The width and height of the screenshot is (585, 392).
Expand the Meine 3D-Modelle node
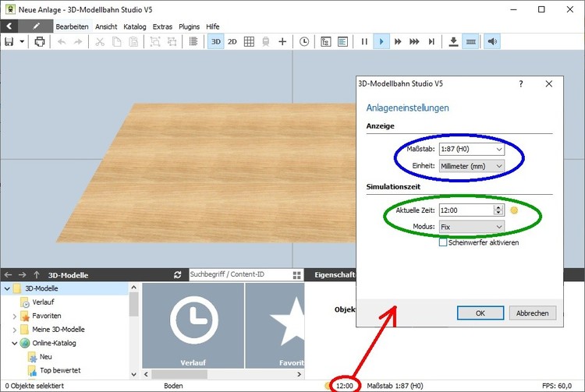15,330
